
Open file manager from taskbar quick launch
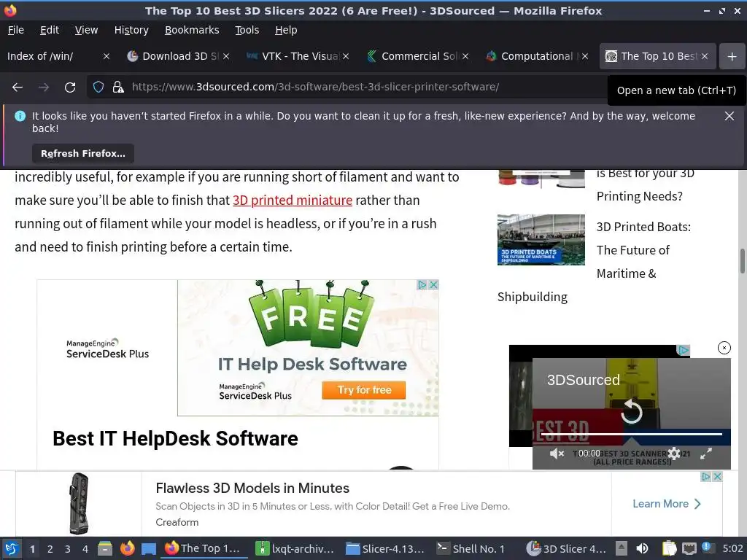click(x=105, y=548)
